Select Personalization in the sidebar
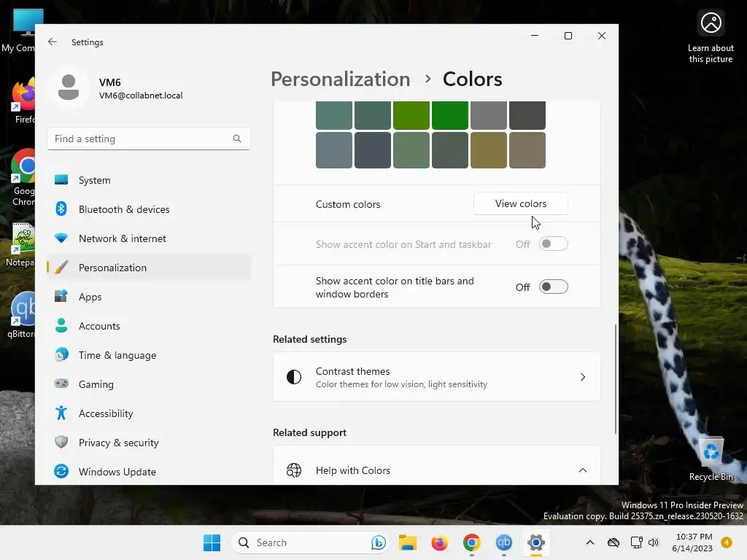This screenshot has height=560, width=747. [x=149, y=268]
